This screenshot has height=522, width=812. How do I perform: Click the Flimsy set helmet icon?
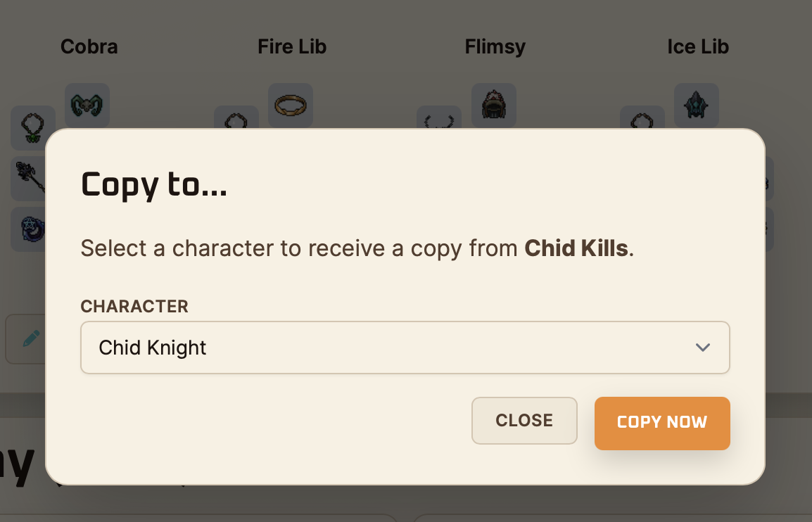pos(494,106)
